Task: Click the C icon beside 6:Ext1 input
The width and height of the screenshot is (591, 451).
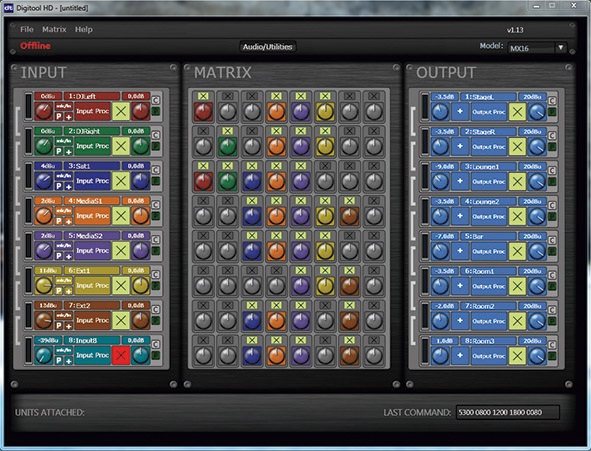Action: click(x=155, y=275)
